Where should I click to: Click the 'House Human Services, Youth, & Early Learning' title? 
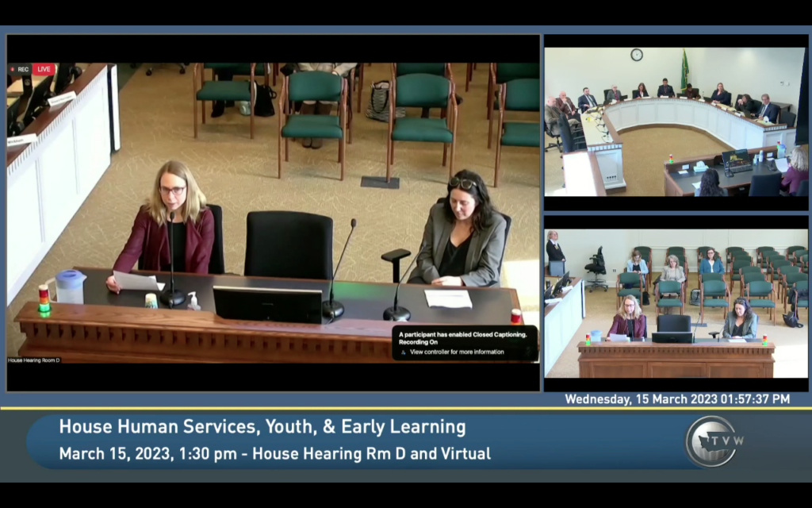coord(262,427)
